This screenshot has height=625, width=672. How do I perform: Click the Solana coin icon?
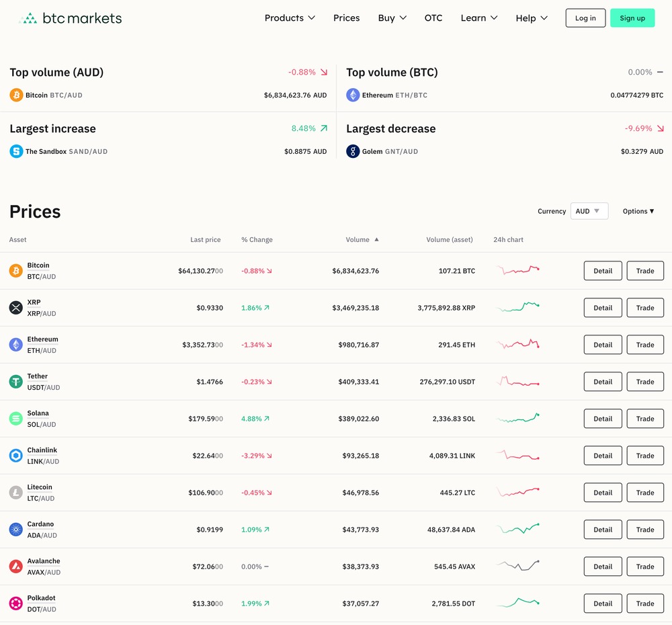coord(16,419)
